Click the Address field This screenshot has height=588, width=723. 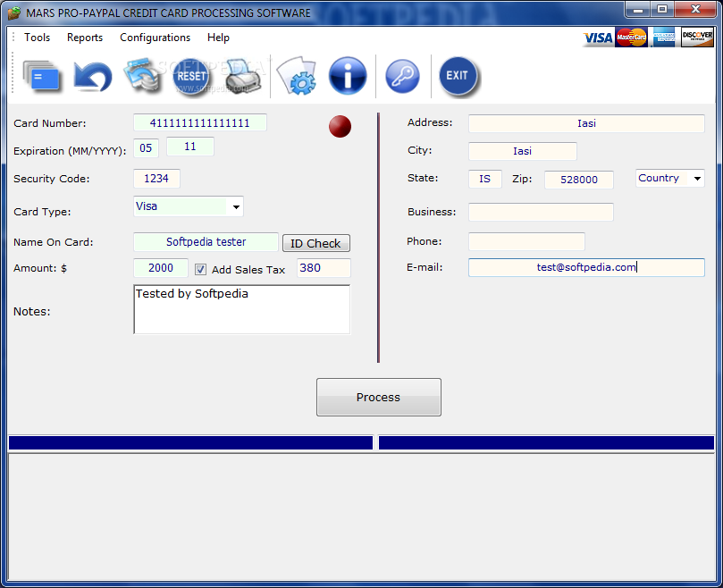coord(586,123)
